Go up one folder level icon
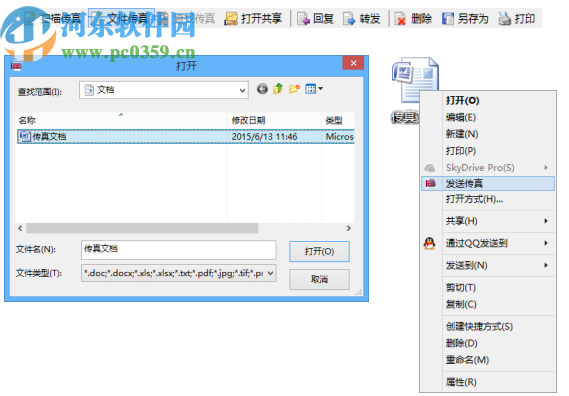Viewport: 569px width, 396px height. pos(278,89)
